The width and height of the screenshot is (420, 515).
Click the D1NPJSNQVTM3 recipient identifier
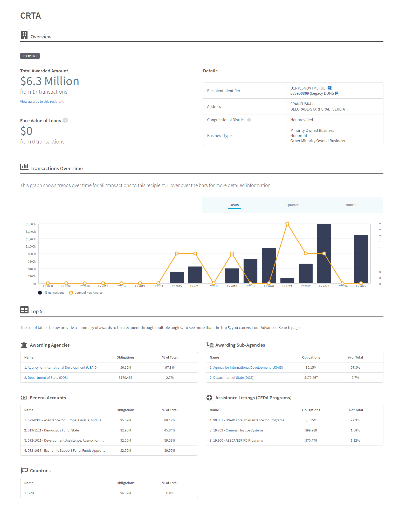(x=304, y=88)
